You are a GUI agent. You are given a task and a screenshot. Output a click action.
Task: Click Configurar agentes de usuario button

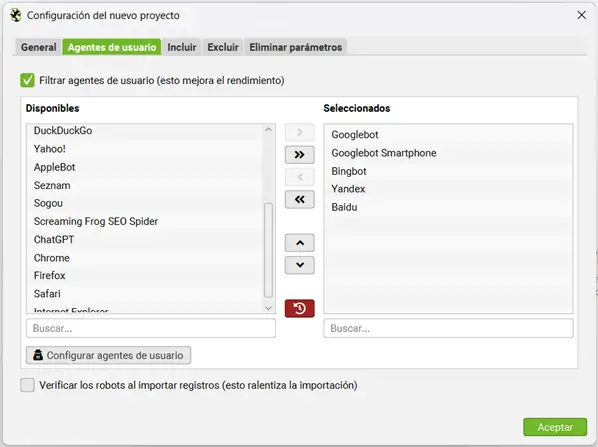coord(108,355)
